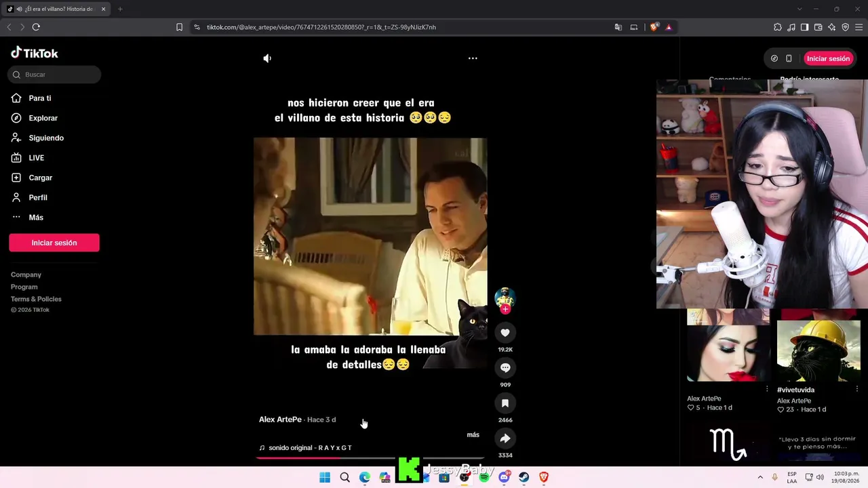This screenshot has width=868, height=488.
Task: Click the Buscar search field
Action: pyautogui.click(x=54, y=75)
